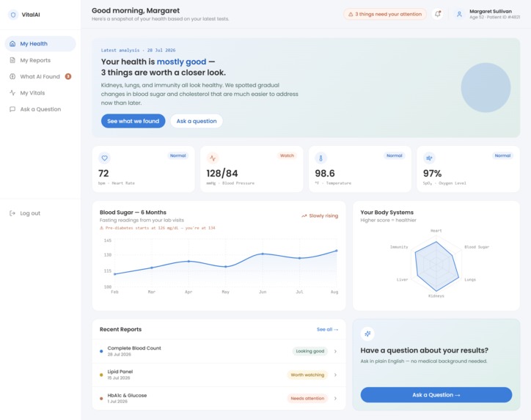Click the body systems radar chart
This screenshot has height=420, width=531.
tap(436, 266)
